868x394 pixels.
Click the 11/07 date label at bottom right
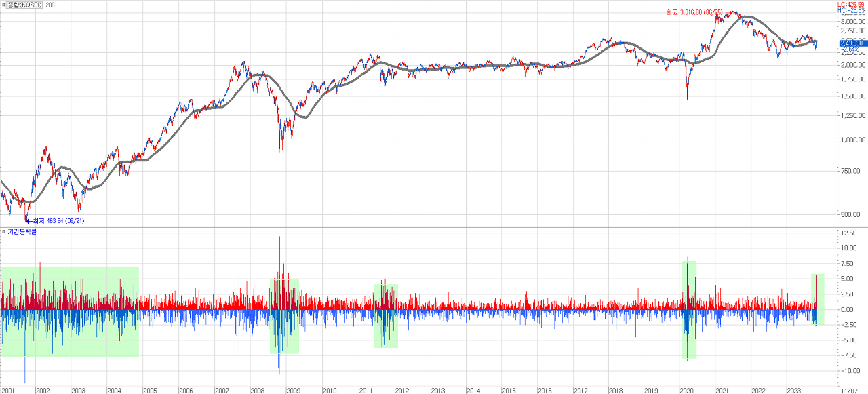click(848, 391)
